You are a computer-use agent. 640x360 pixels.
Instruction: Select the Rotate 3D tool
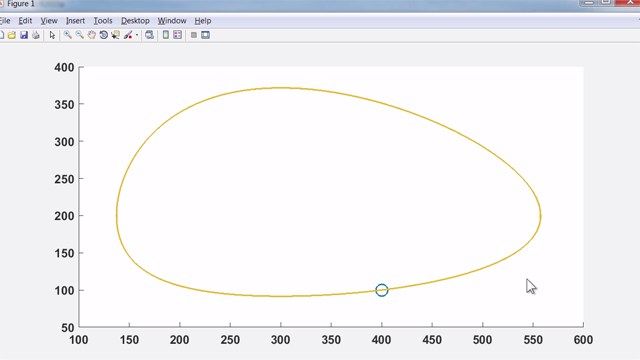point(104,35)
